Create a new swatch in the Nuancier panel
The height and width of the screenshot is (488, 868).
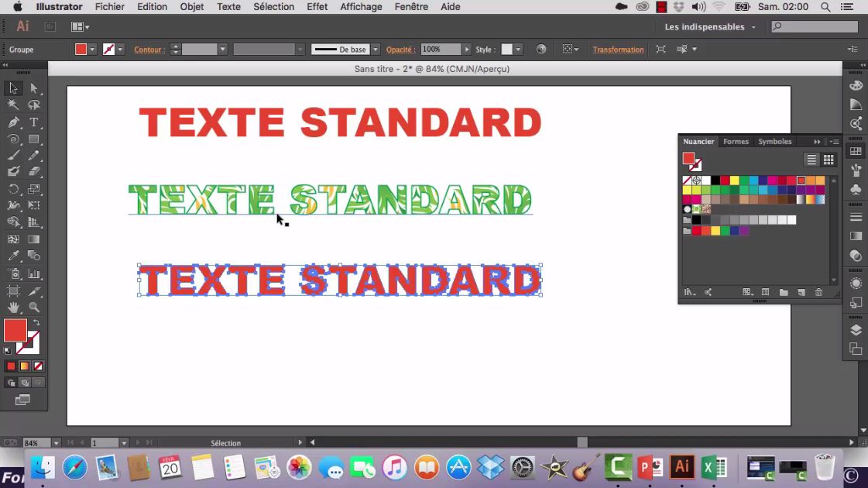point(801,292)
